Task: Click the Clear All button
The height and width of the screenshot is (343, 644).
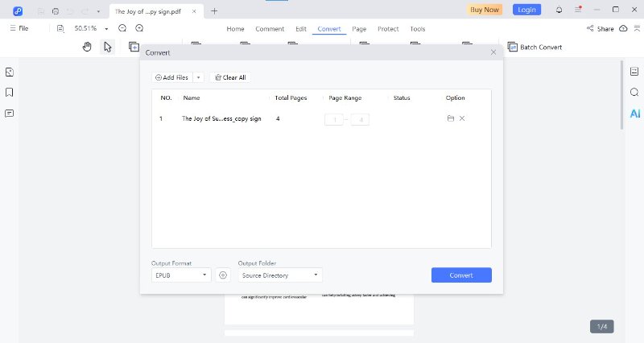Action: point(230,77)
